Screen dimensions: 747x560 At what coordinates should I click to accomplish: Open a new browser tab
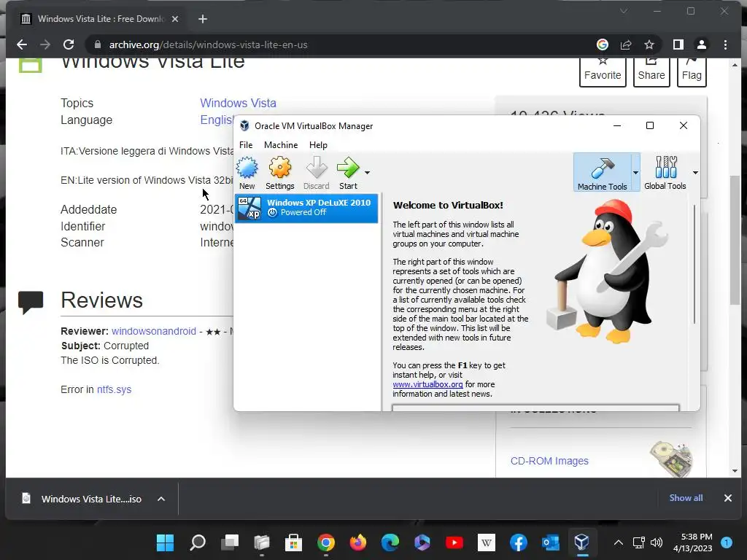click(x=203, y=19)
